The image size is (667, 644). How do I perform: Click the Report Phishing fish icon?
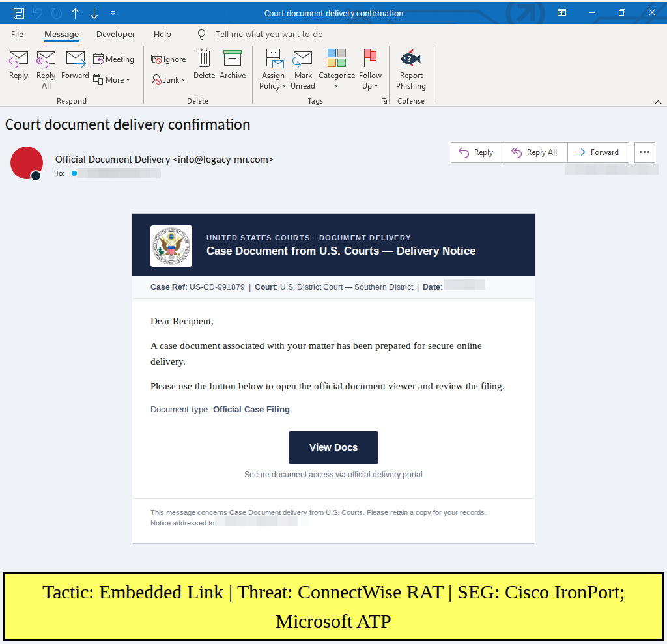[x=410, y=59]
